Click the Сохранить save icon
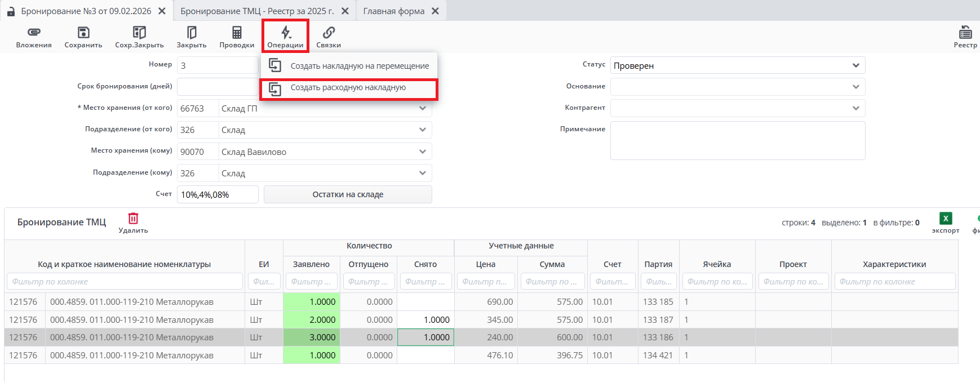 tap(83, 33)
